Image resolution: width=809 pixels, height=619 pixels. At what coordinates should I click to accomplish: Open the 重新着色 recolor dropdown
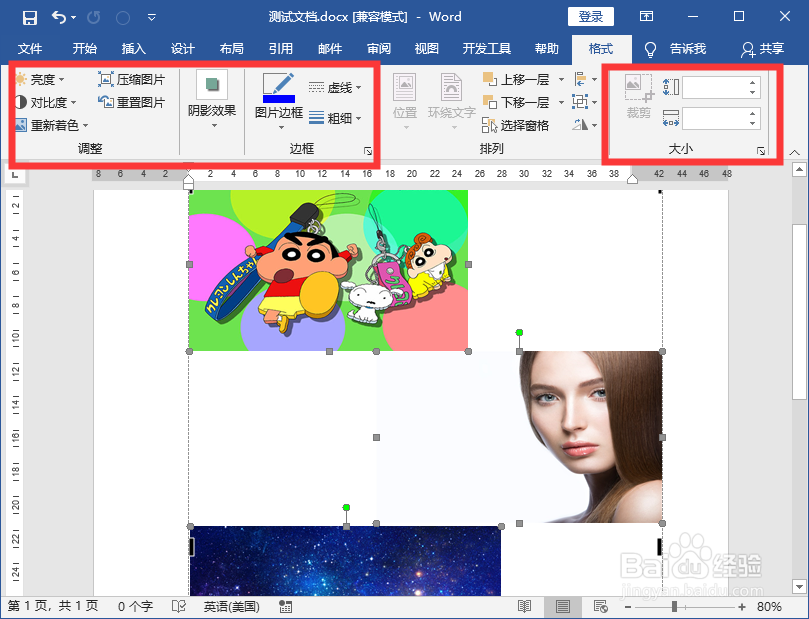coord(52,125)
